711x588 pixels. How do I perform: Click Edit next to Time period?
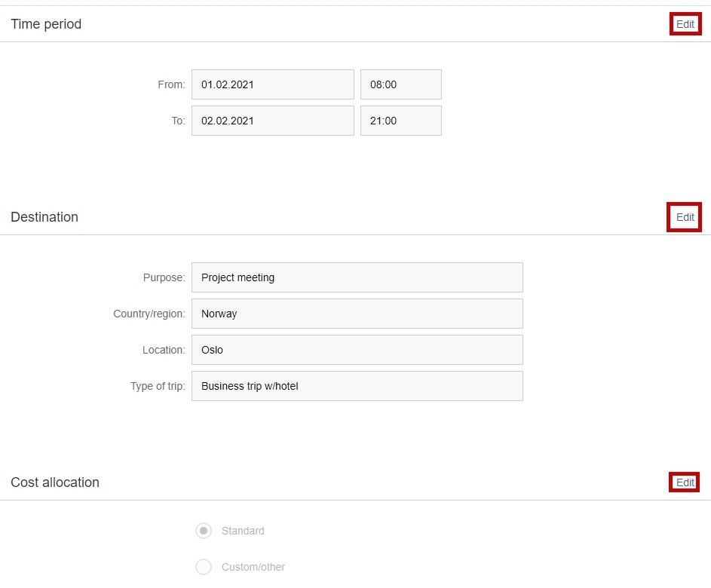click(x=685, y=24)
